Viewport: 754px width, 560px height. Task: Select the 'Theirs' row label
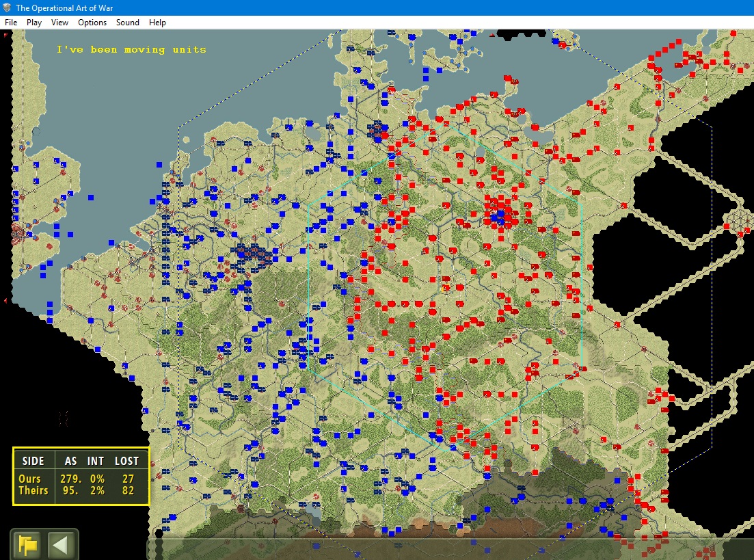[x=33, y=490]
